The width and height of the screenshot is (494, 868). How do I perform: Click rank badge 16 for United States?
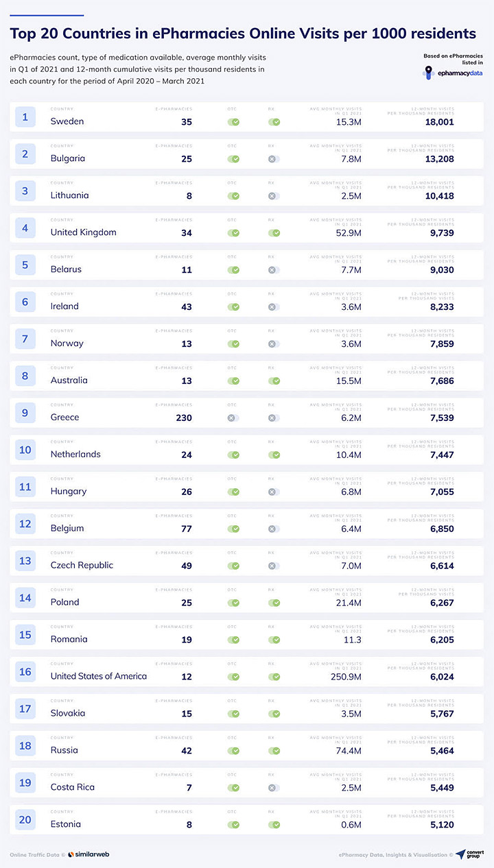point(25,673)
